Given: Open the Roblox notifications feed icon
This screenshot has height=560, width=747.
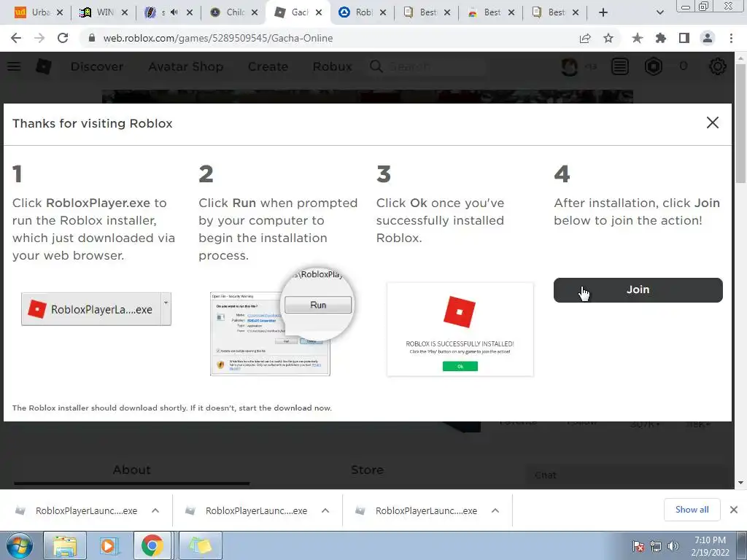Looking at the screenshot, I should click(620, 66).
